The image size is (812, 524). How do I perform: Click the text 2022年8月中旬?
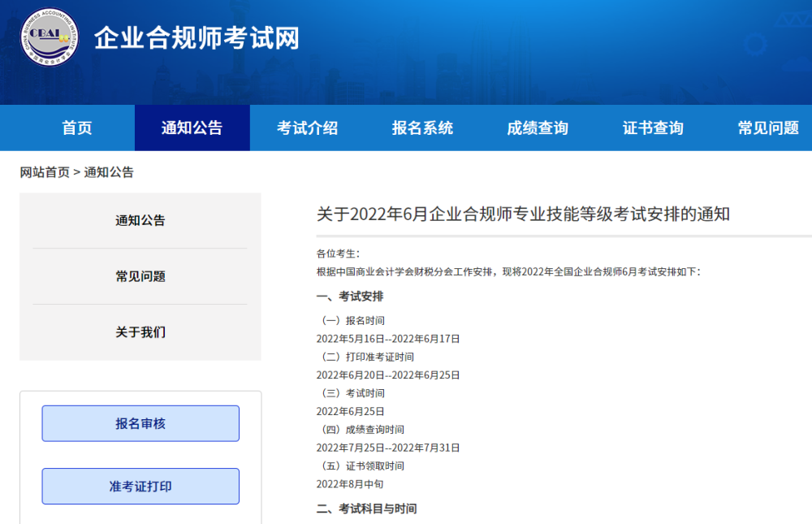coord(350,484)
